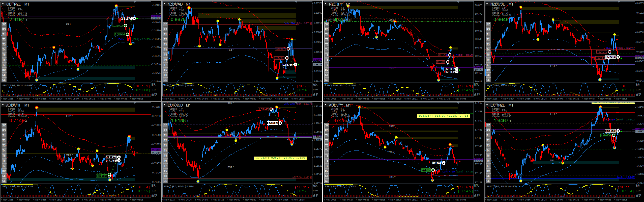This screenshot has width=644, height=202.
Task: Click the T3 button on AUDJPY chart
Action: point(327,145)
